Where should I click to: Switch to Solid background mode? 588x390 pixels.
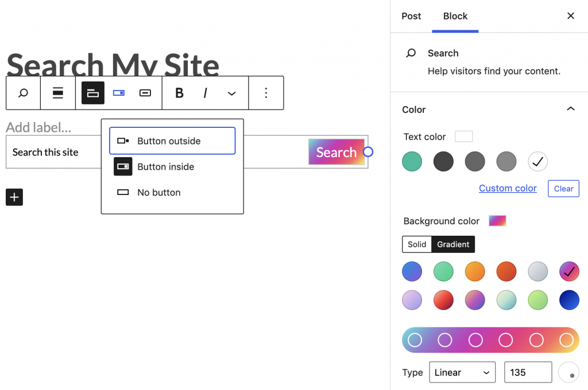[x=417, y=244]
